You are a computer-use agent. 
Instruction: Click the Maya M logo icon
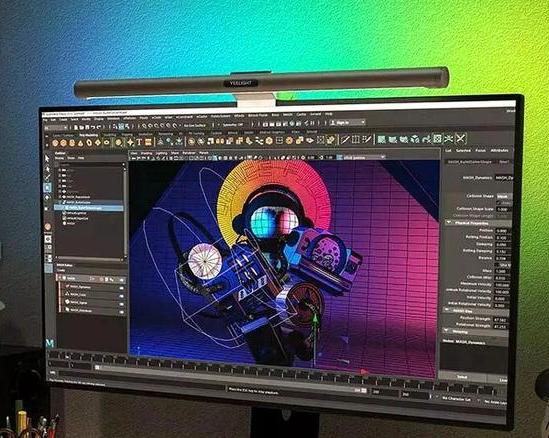point(50,343)
